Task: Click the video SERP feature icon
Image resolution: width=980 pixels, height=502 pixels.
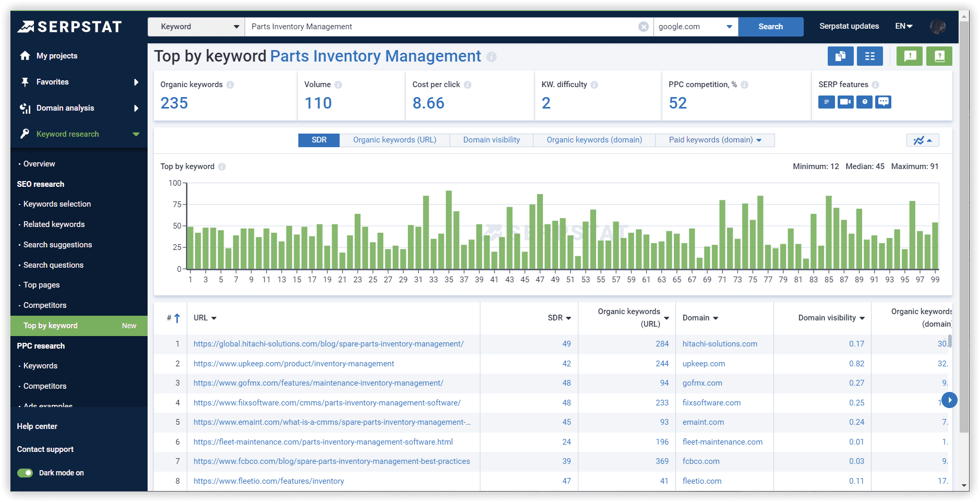Action: [845, 102]
